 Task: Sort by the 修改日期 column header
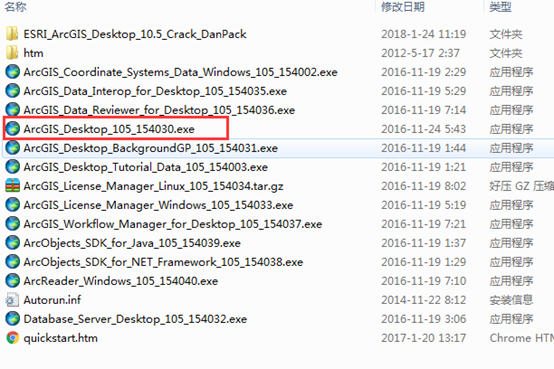(403, 7)
